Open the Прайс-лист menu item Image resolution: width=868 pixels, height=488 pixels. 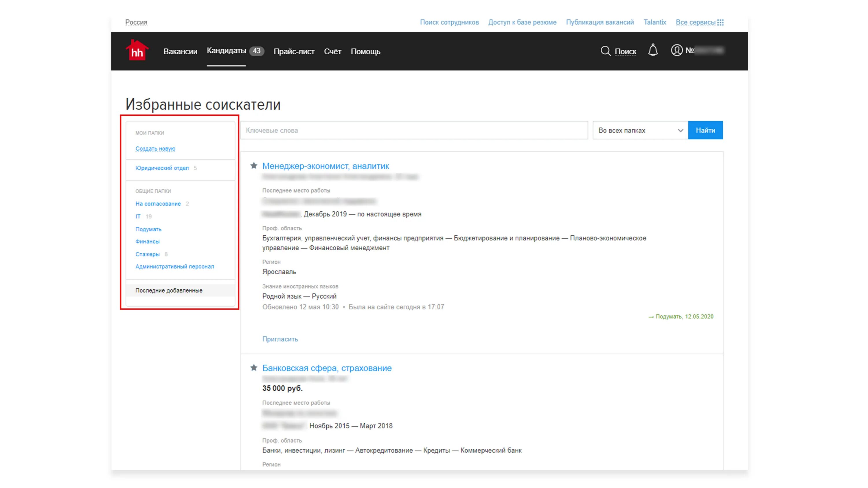[x=294, y=51]
